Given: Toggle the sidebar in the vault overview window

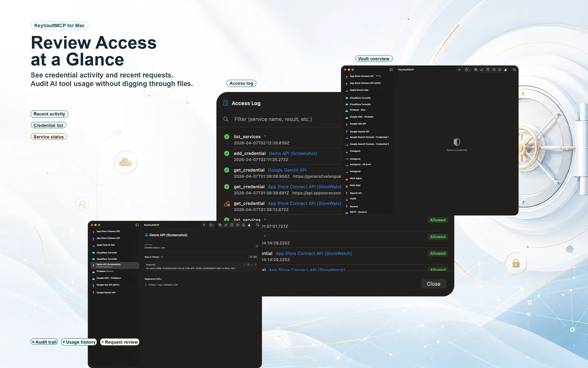Looking at the screenshot, I should point(391,70).
